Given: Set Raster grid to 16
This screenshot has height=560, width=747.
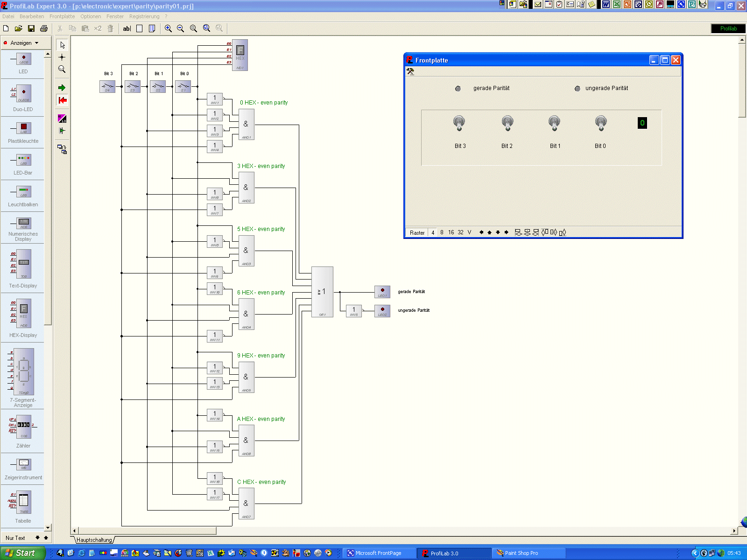Looking at the screenshot, I should point(451,232).
